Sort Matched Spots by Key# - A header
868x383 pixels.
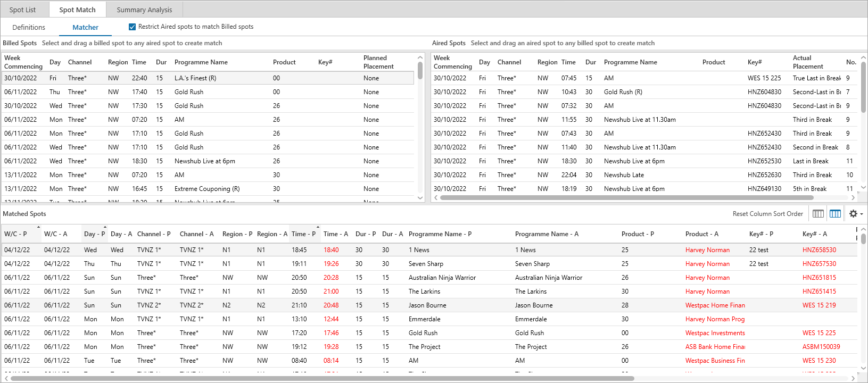pos(815,234)
